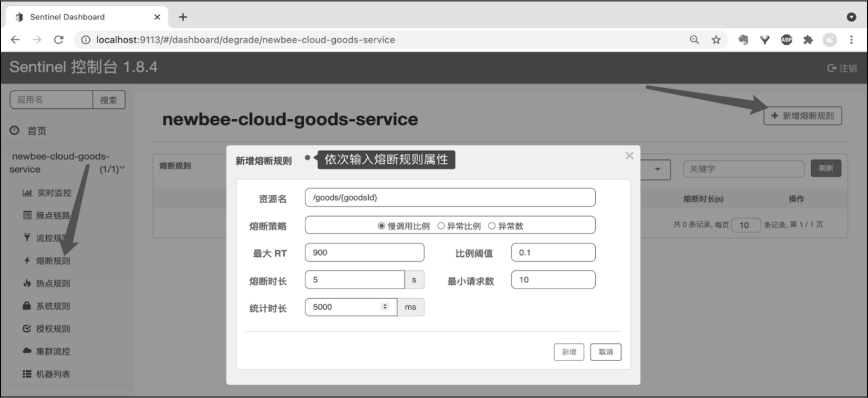Click 注销 logout link in header
Viewport: 868px width, 398px height.
pyautogui.click(x=842, y=68)
